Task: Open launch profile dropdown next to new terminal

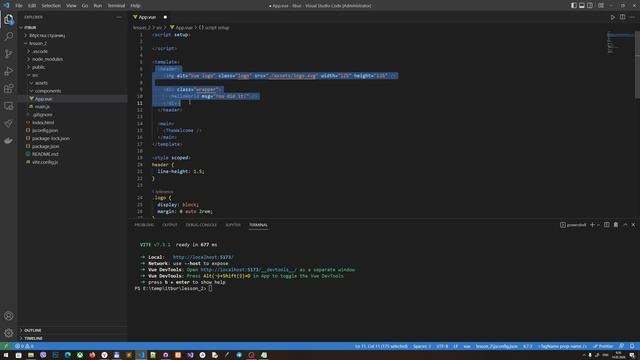Action: pos(598,225)
